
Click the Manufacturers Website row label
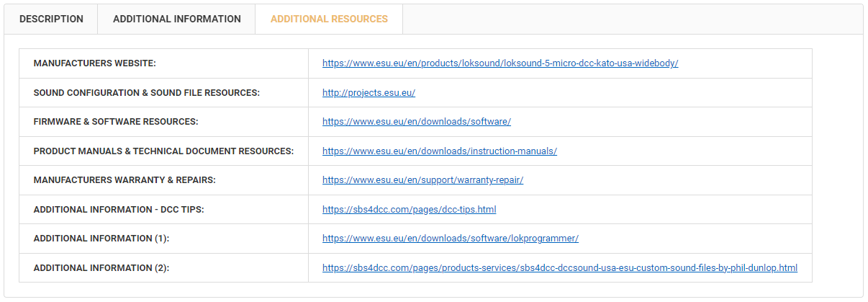tap(95, 63)
